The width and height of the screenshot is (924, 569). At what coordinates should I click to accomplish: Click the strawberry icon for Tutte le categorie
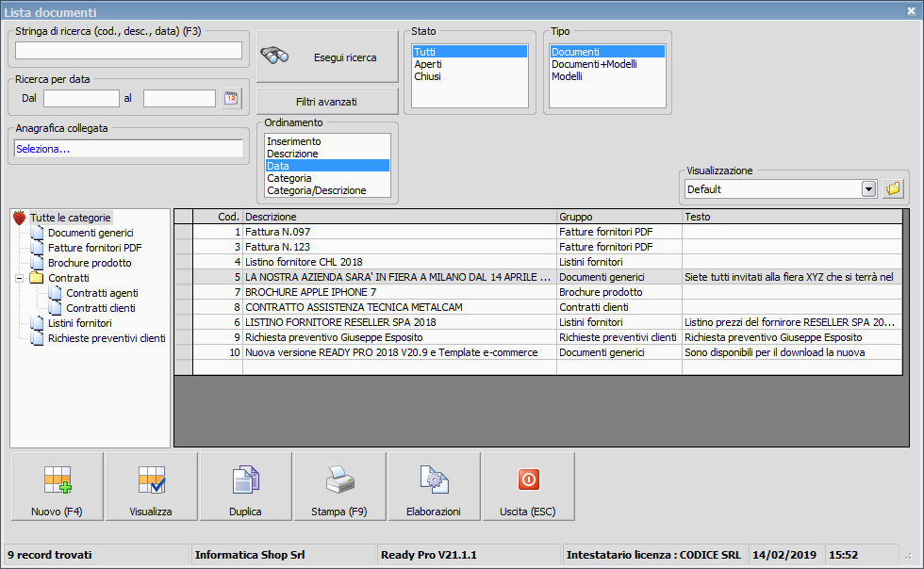20,218
